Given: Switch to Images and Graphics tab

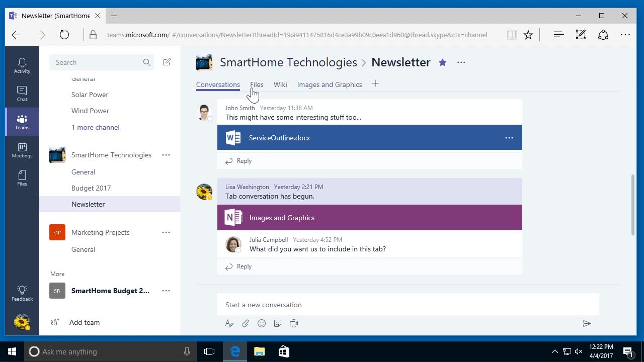Looking at the screenshot, I should (330, 84).
